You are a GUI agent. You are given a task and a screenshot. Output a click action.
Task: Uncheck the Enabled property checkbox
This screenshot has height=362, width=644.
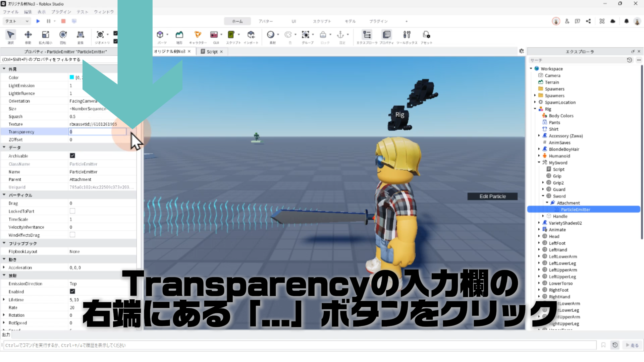[x=72, y=291]
